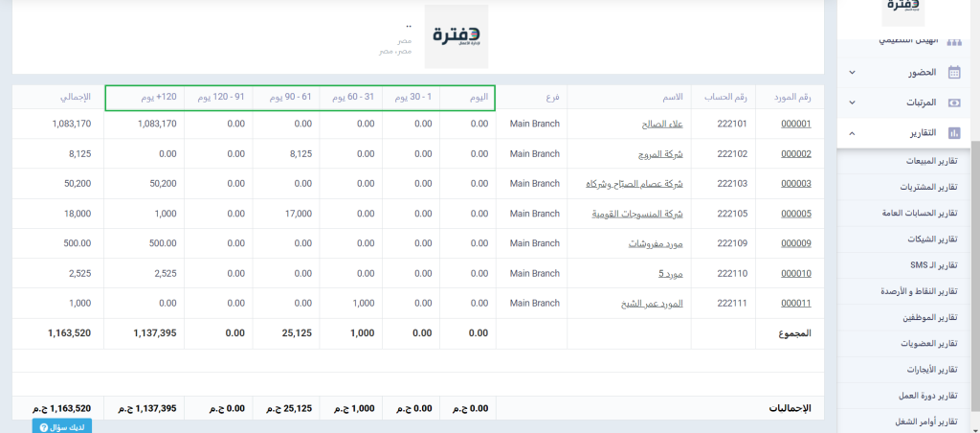
Task: Click the organizational structure icon in sidebar
Action: (x=954, y=42)
